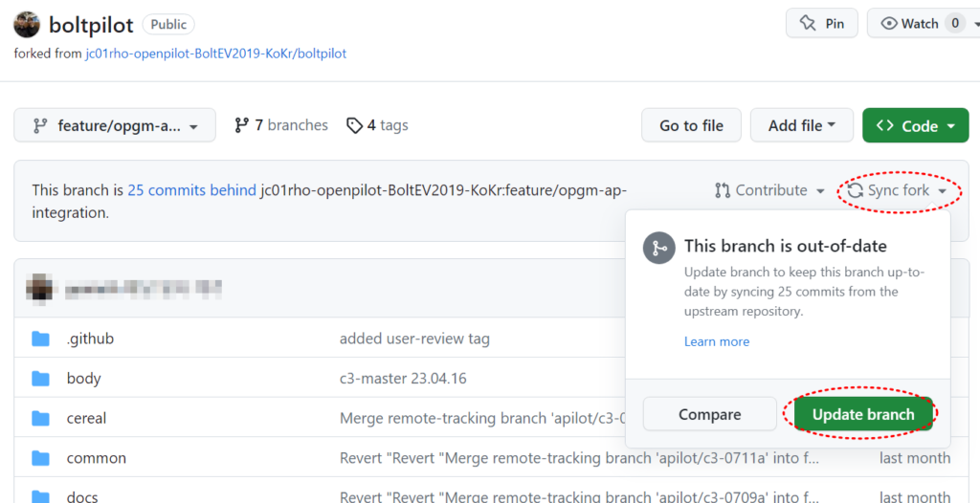Screen dimensions: 980x503
Task: Open the docs row's revert commit message
Action: pyautogui.click(x=579, y=496)
